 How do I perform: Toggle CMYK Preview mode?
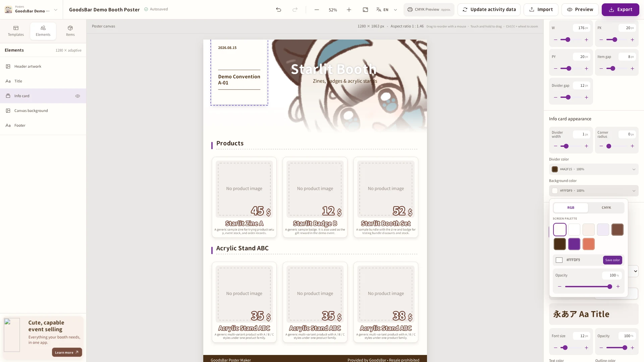[429, 10]
